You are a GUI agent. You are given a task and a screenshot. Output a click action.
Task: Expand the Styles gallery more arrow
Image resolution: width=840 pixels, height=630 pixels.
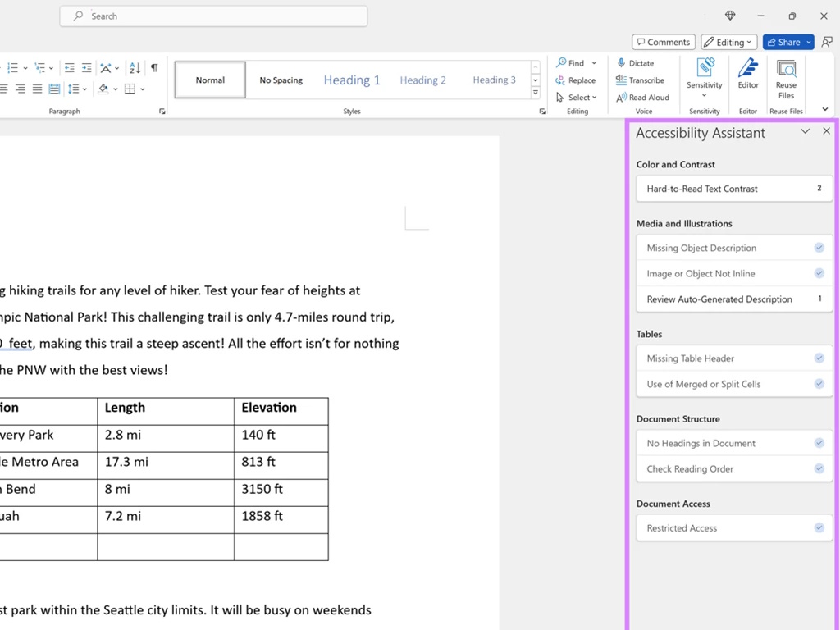pyautogui.click(x=535, y=93)
